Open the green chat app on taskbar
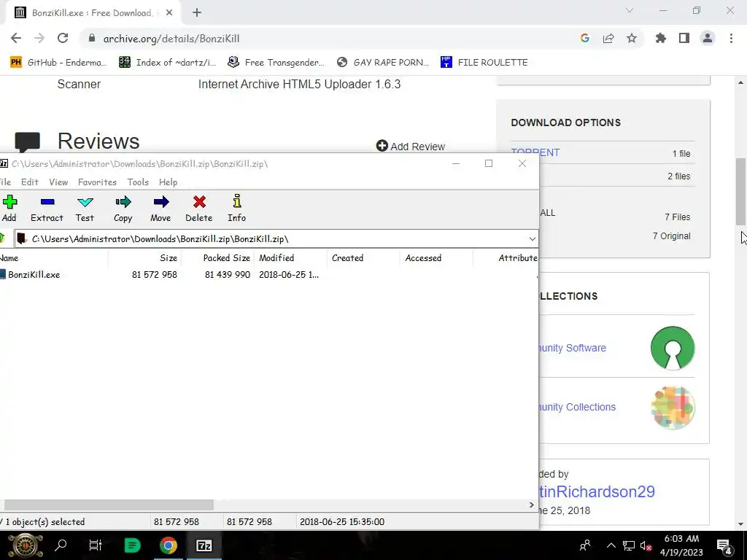The height and width of the screenshot is (560, 747). click(x=132, y=545)
